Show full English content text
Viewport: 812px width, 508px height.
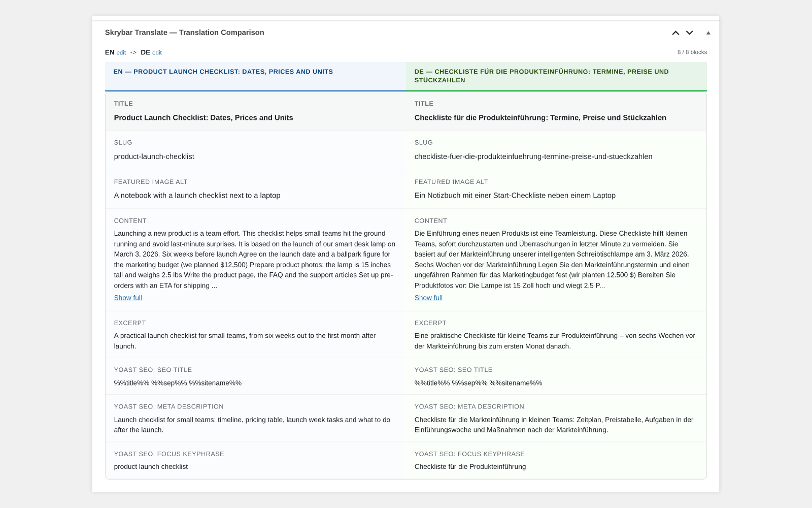point(128,298)
